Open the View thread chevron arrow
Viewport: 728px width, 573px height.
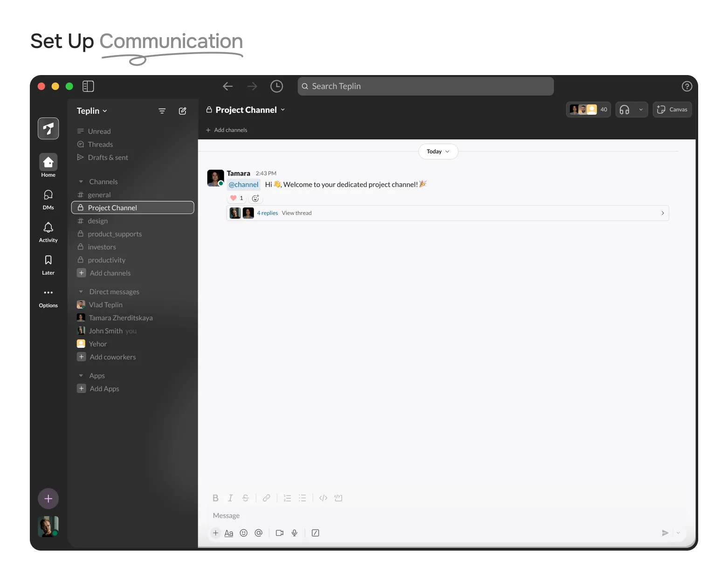pyautogui.click(x=663, y=213)
